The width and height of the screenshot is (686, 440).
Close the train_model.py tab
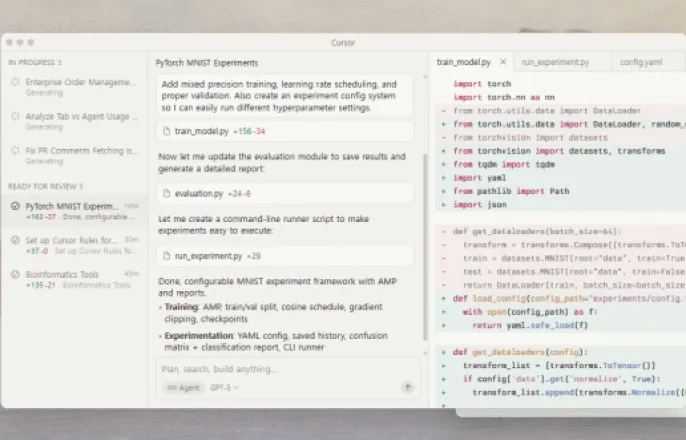coord(503,62)
